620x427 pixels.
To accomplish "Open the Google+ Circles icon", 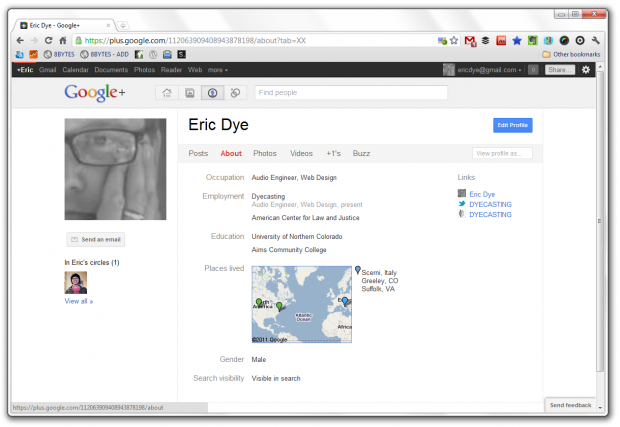I will tap(235, 93).
